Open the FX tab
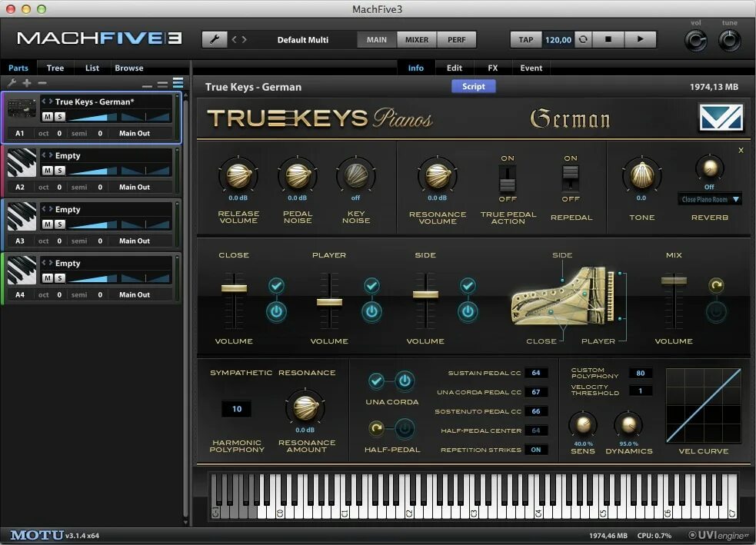The width and height of the screenshot is (756, 545). point(492,68)
